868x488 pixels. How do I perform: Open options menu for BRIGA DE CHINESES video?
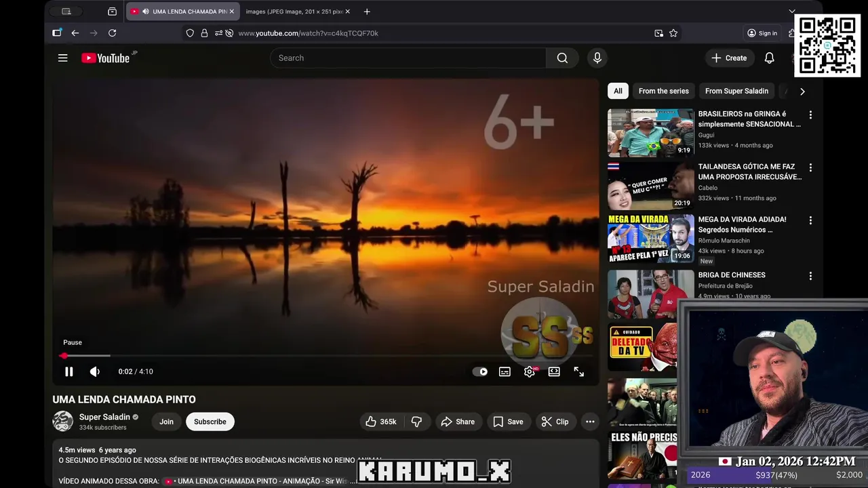pos(810,276)
